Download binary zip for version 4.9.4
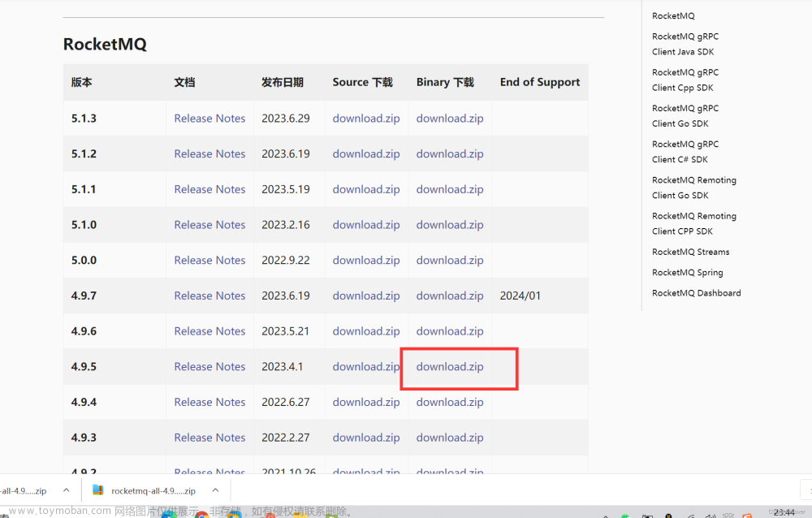The width and height of the screenshot is (812, 518). click(x=450, y=402)
